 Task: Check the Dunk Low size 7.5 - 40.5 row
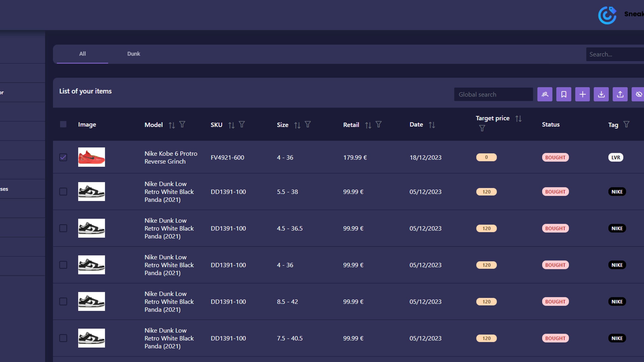pos(63,338)
